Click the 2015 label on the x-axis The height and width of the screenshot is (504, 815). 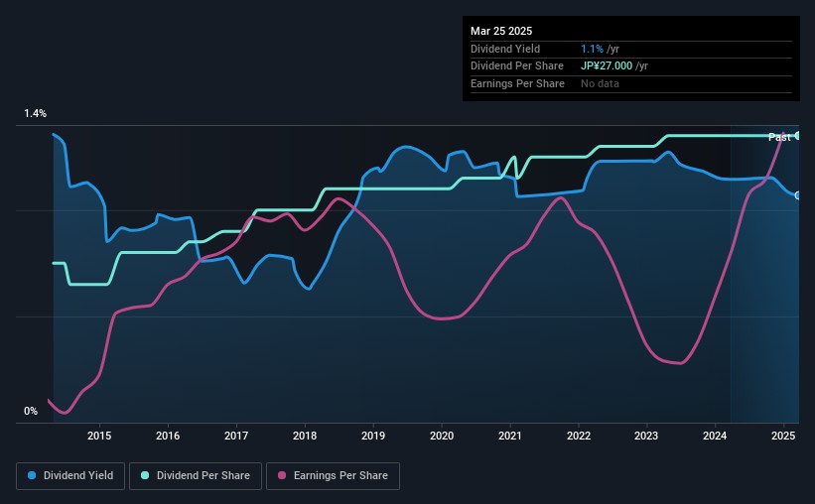[99, 436]
